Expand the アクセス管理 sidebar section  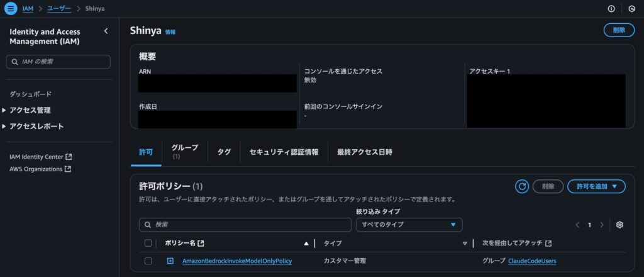click(27, 110)
